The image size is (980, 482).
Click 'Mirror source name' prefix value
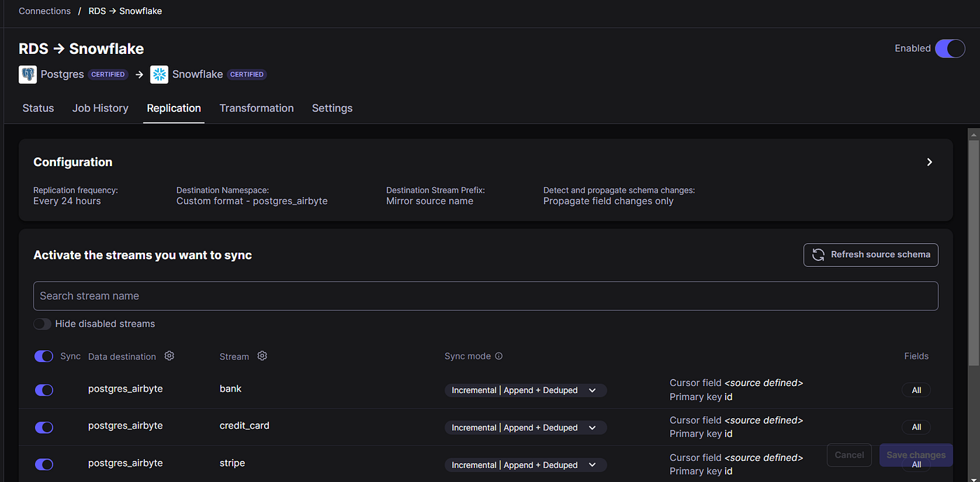point(430,201)
